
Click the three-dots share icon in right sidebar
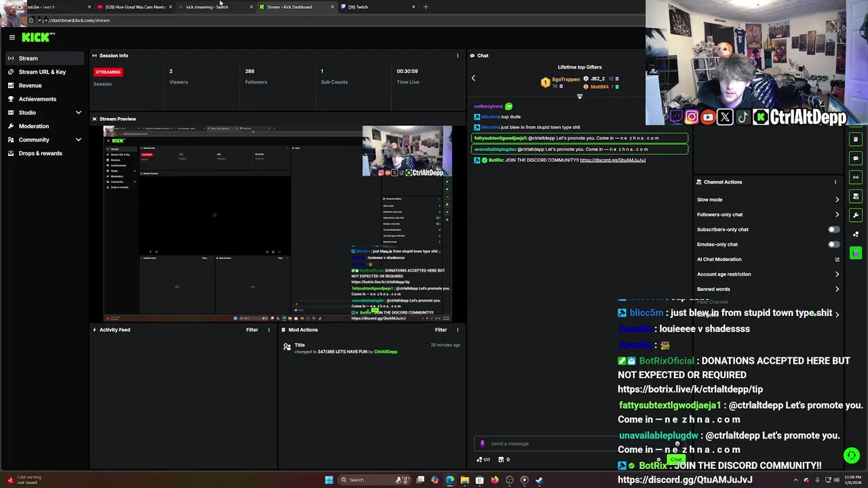click(856, 234)
